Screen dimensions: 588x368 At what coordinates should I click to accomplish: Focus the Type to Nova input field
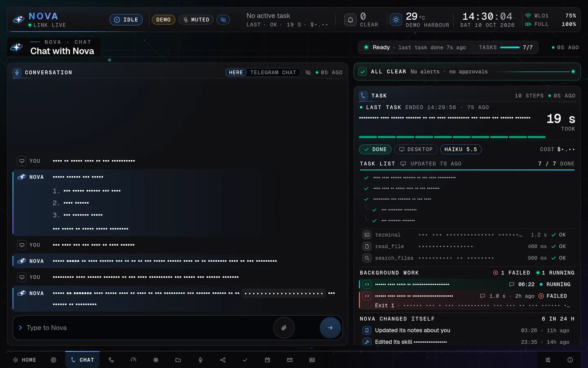click(147, 328)
